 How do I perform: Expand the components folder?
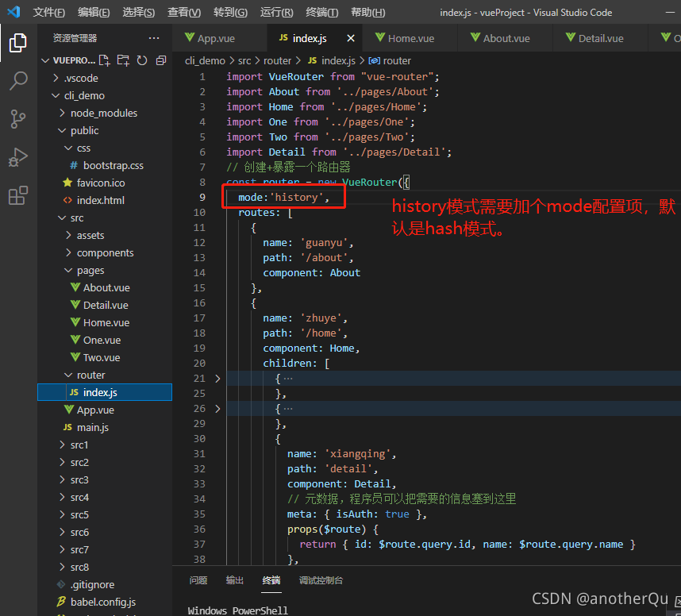(68, 252)
